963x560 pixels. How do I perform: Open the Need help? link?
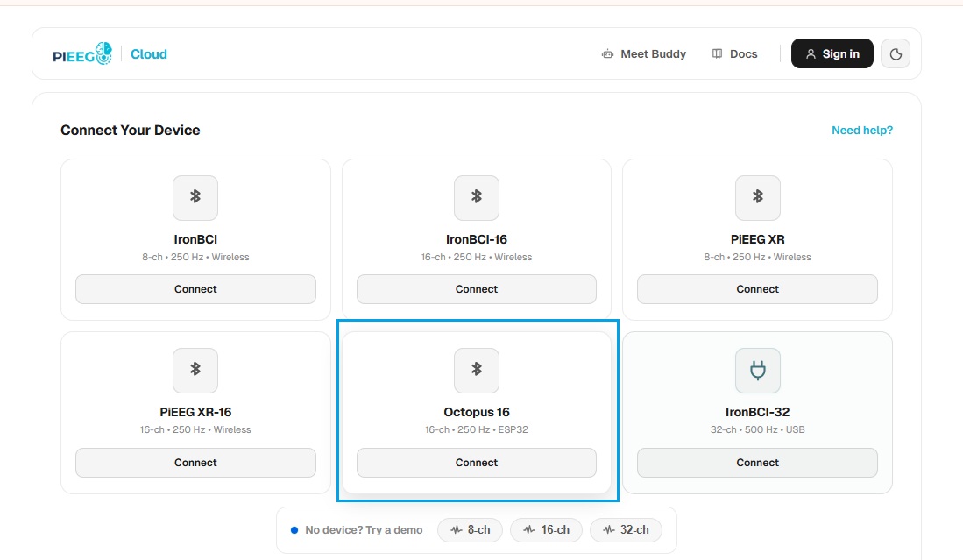click(862, 131)
